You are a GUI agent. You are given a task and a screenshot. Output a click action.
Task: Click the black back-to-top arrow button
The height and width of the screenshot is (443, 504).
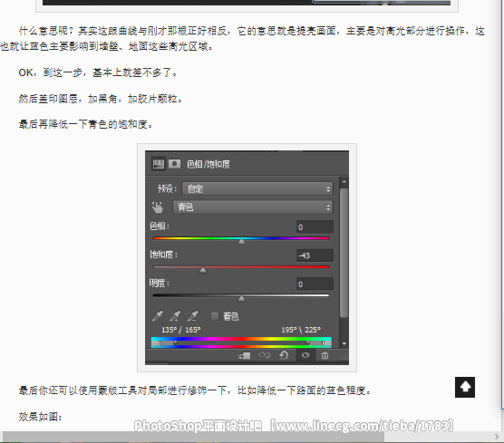(x=465, y=387)
